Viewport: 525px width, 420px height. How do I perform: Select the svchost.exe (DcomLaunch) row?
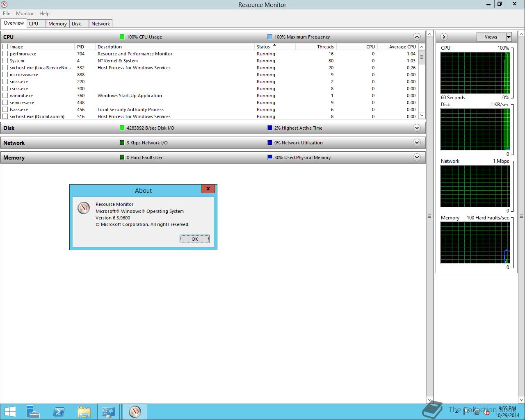[x=210, y=116]
